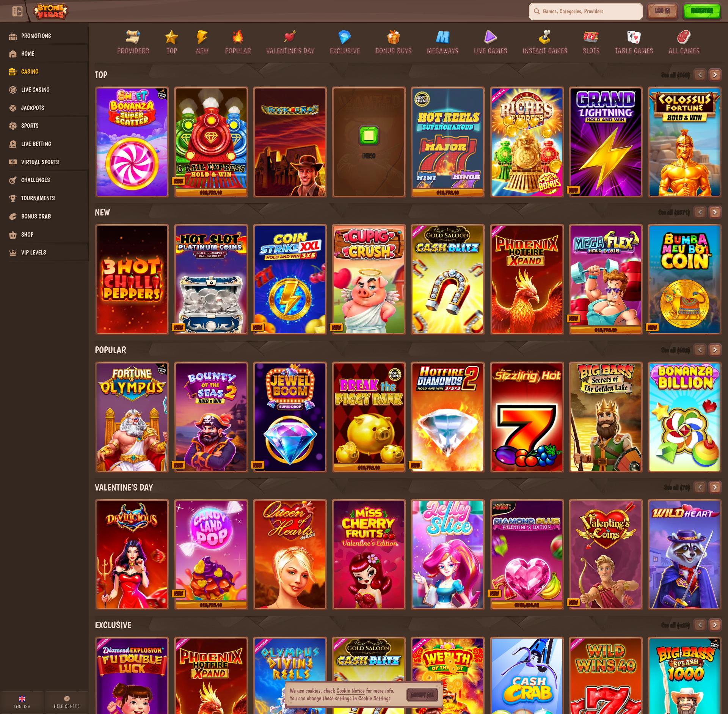Open Exclusive diamond category icon

pyautogui.click(x=344, y=37)
